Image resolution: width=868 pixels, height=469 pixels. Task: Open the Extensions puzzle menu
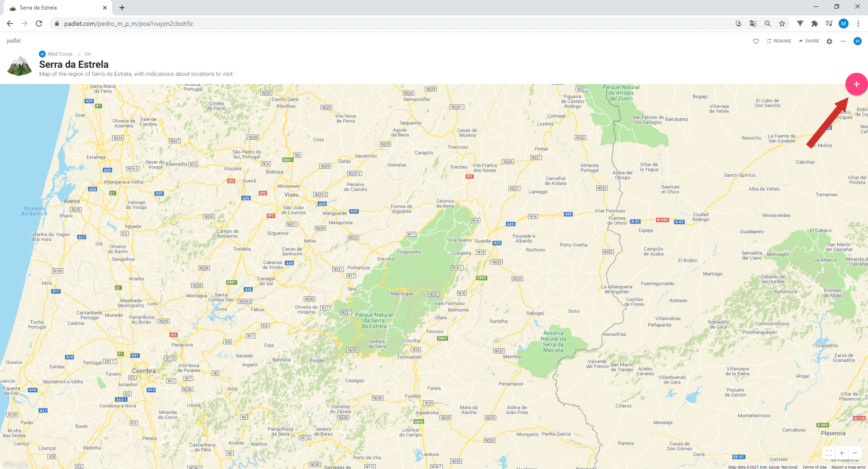pos(815,23)
